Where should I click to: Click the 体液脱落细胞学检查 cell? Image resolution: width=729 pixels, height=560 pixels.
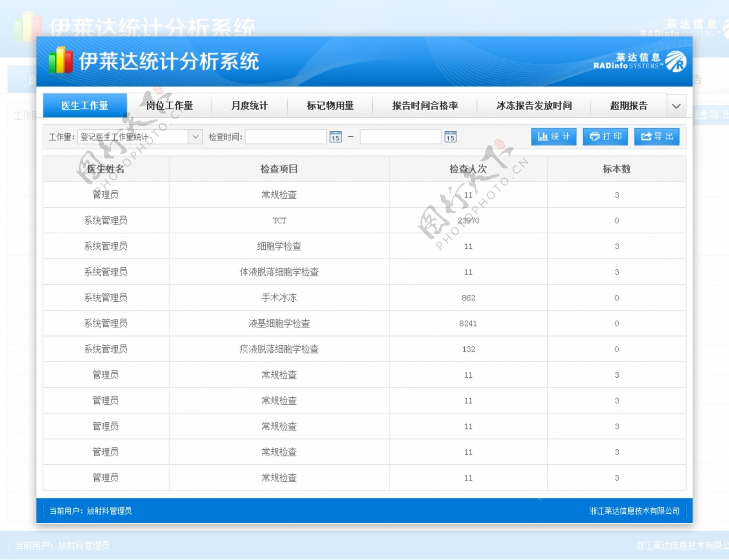pos(279,272)
